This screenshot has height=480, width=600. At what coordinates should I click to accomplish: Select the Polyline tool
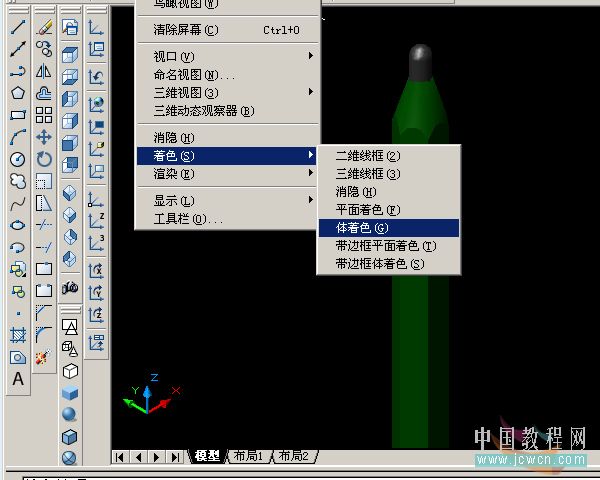coord(18,71)
